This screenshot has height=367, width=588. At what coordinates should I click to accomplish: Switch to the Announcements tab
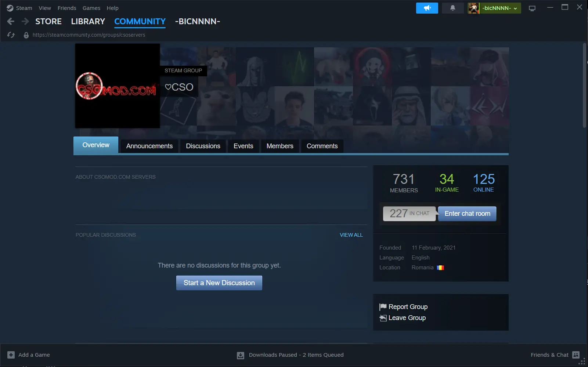(x=149, y=146)
